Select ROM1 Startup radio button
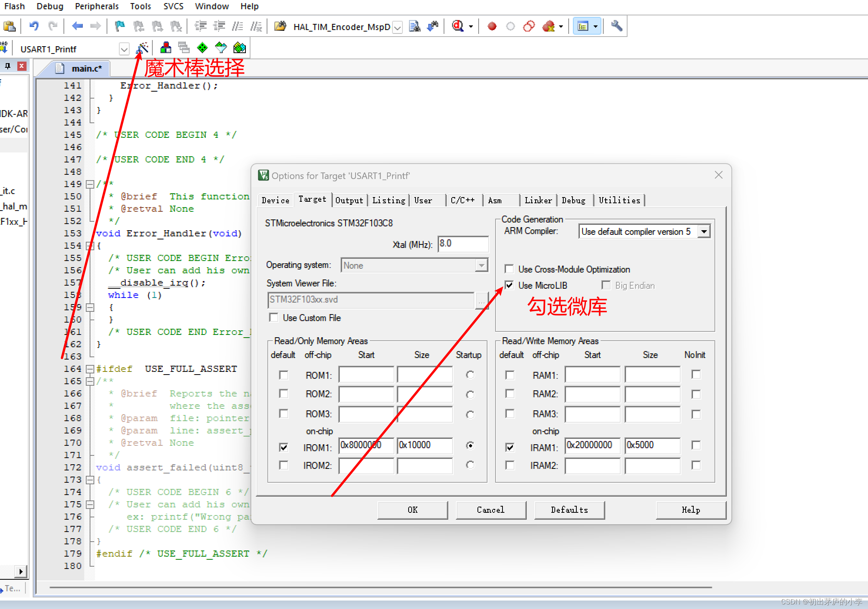This screenshot has width=868, height=609. (x=470, y=375)
